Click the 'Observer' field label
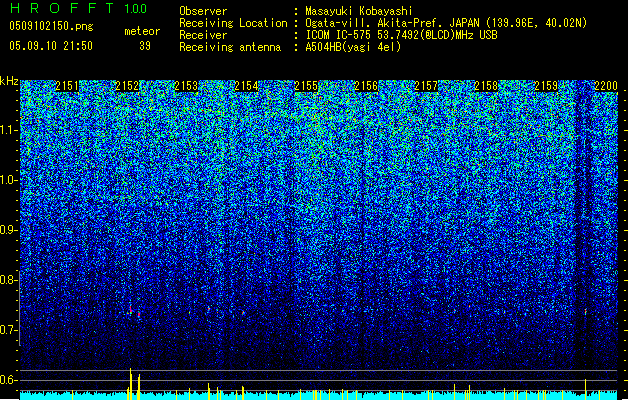Screen dimensions: 629x400 coord(203,11)
